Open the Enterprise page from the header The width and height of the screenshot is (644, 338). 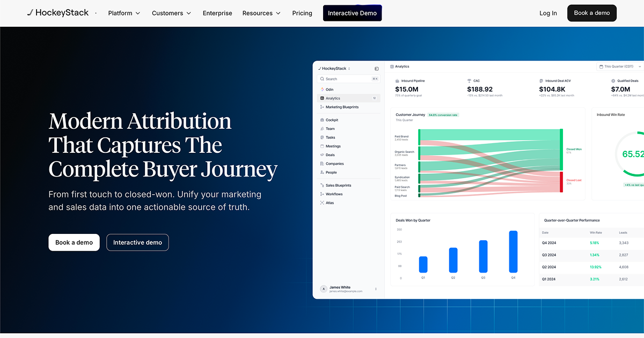[x=217, y=13]
